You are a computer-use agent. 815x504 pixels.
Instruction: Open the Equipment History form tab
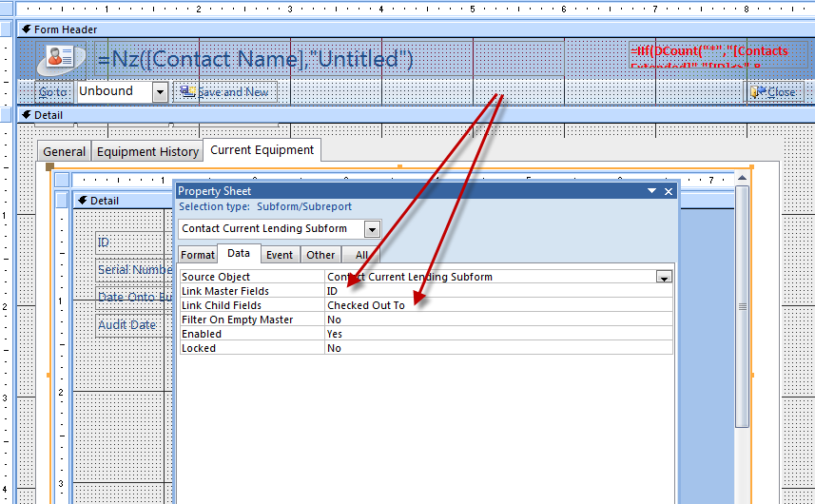coord(147,151)
